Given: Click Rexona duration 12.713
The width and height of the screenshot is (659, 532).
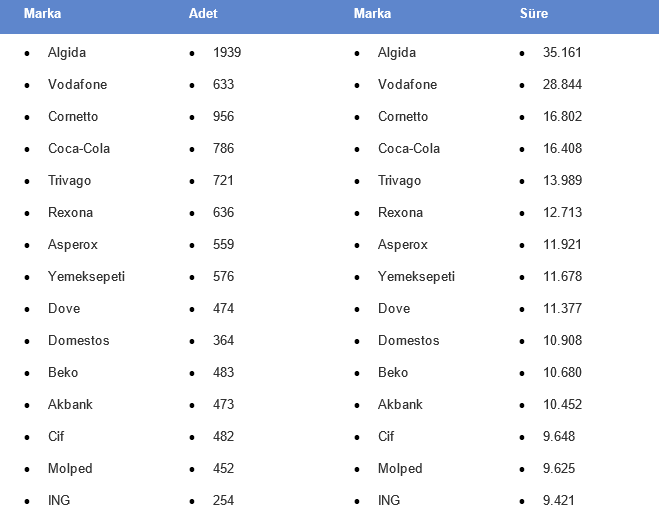Looking at the screenshot, I should click(562, 213).
